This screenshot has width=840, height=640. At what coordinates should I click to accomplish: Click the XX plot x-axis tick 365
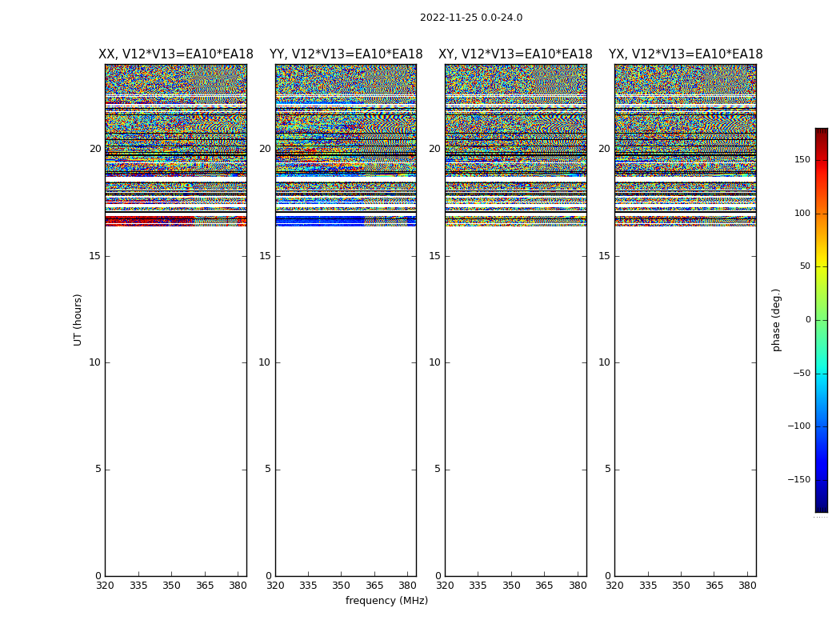(x=205, y=586)
